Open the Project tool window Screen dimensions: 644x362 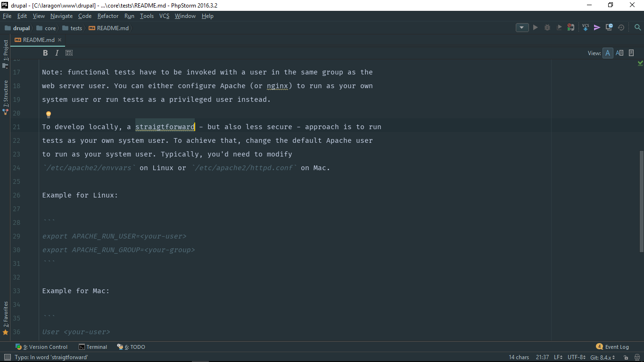6,54
